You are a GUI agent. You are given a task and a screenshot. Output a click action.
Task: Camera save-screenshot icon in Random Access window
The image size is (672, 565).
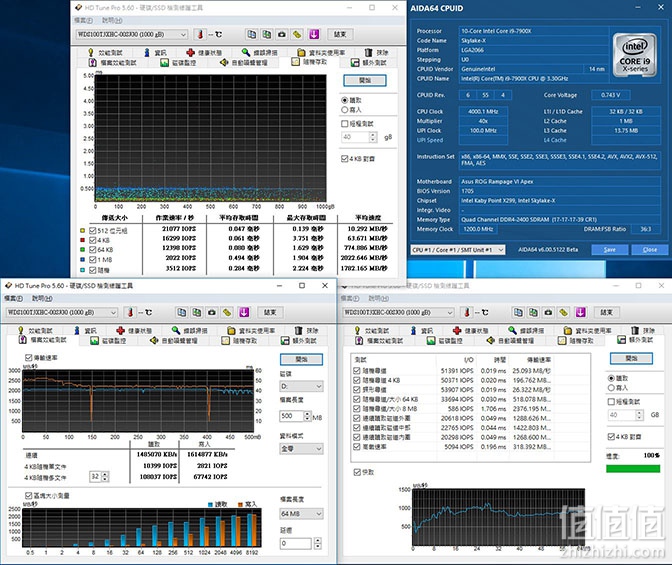coord(282,34)
